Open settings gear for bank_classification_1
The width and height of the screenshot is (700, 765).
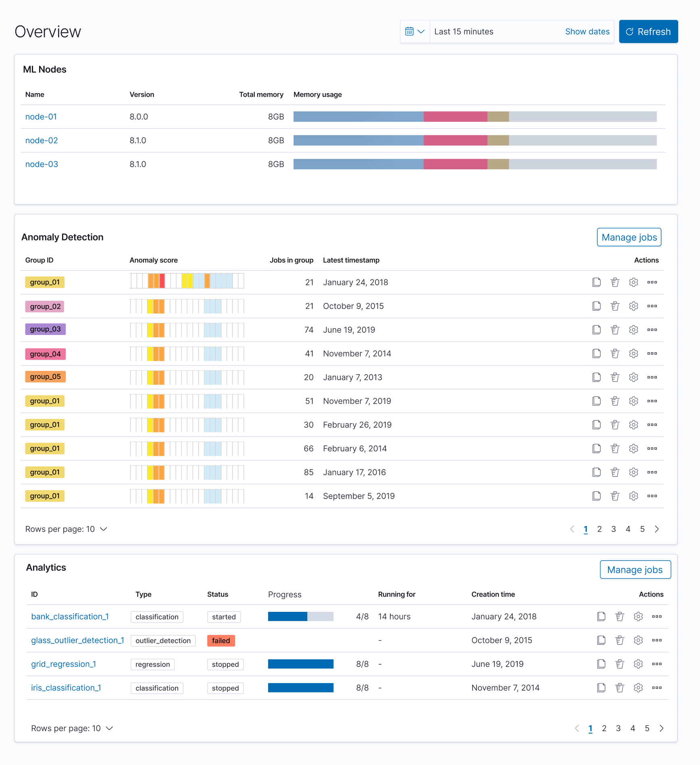click(x=638, y=616)
